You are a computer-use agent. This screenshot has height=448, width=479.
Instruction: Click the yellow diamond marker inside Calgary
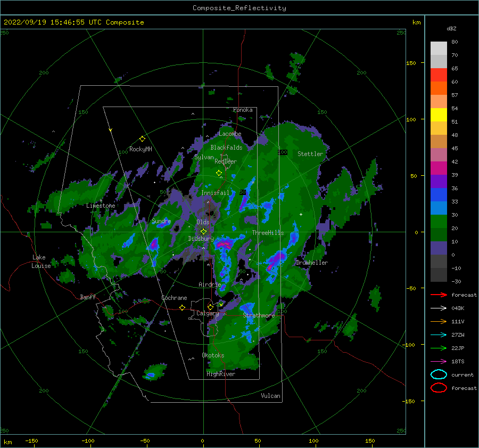coord(210,307)
